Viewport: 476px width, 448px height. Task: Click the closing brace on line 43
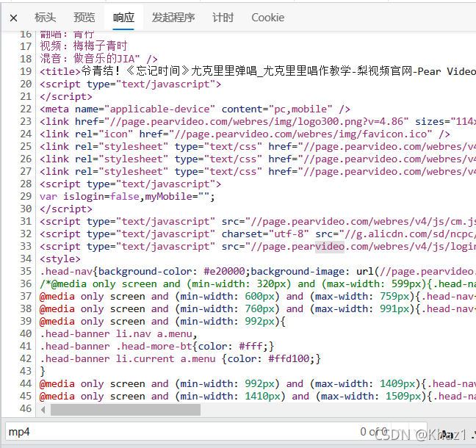point(43,371)
